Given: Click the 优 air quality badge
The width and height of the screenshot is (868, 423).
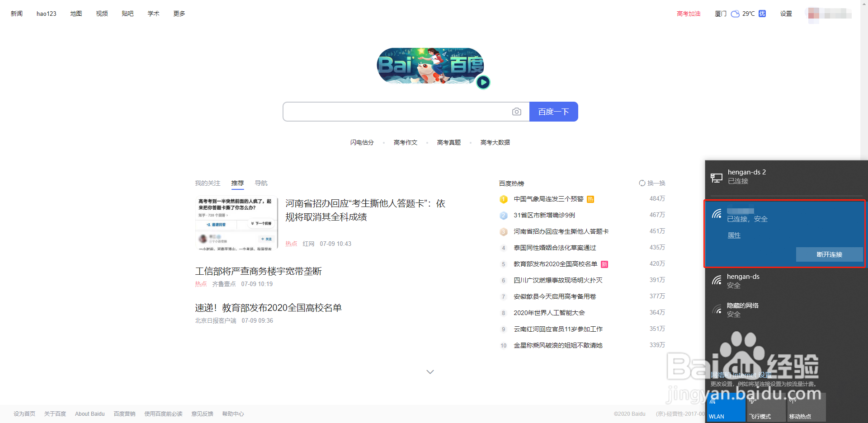Looking at the screenshot, I should pos(762,14).
